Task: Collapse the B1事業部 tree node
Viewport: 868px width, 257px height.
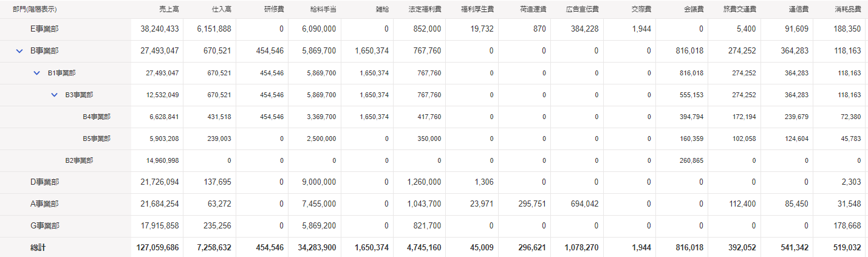Action: coord(37,73)
